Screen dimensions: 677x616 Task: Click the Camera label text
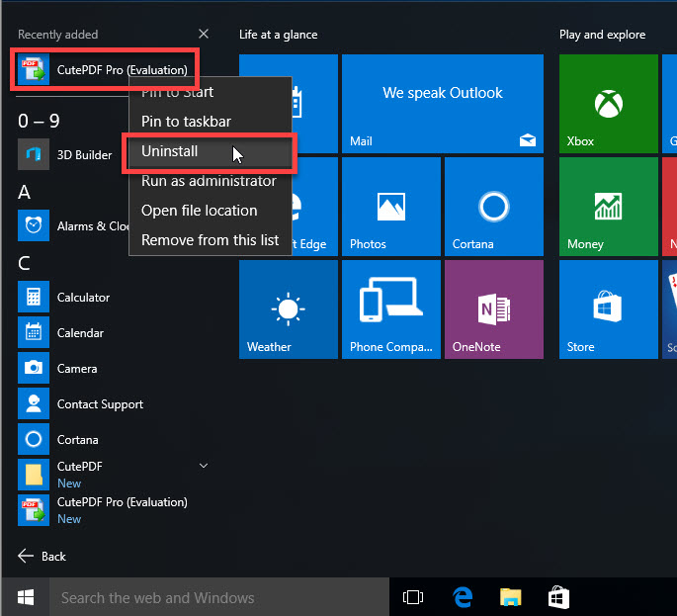pyautogui.click(x=77, y=369)
